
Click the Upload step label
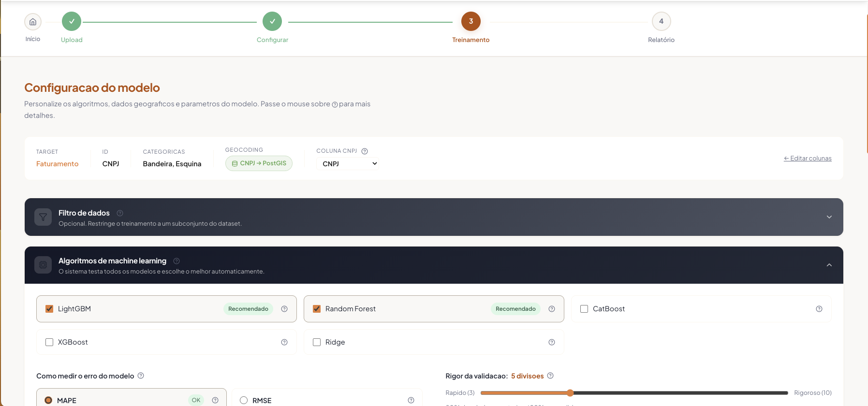[x=72, y=40]
